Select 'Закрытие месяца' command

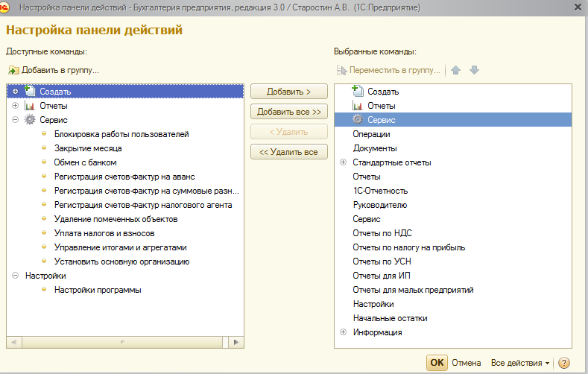point(88,148)
